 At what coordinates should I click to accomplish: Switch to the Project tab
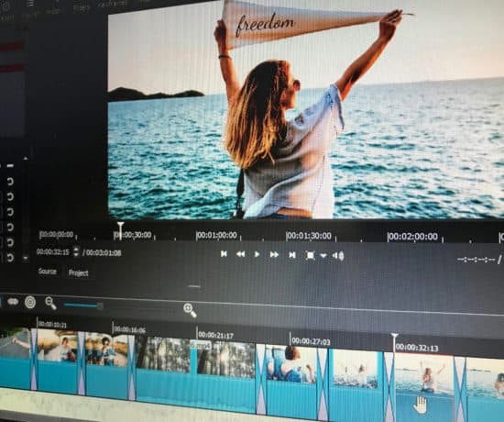click(79, 273)
